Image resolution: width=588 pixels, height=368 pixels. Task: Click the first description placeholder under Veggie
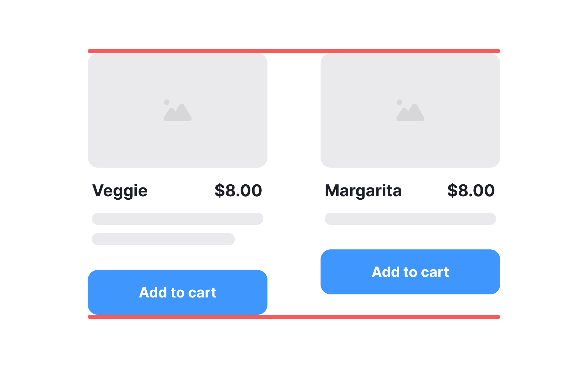[178, 219]
